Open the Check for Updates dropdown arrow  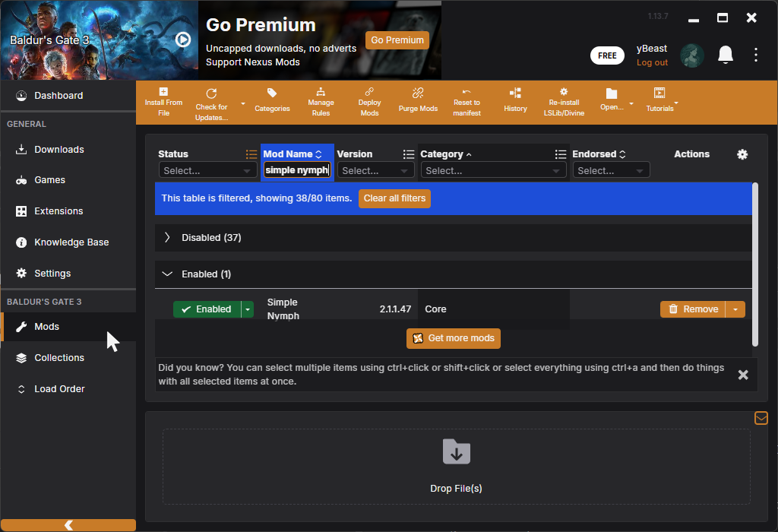pos(243,103)
